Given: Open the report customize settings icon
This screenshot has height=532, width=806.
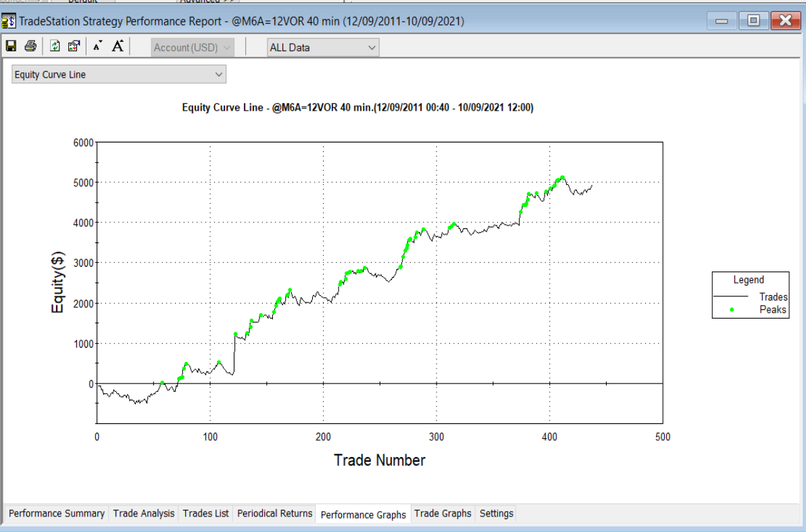Looking at the screenshot, I should (x=74, y=46).
